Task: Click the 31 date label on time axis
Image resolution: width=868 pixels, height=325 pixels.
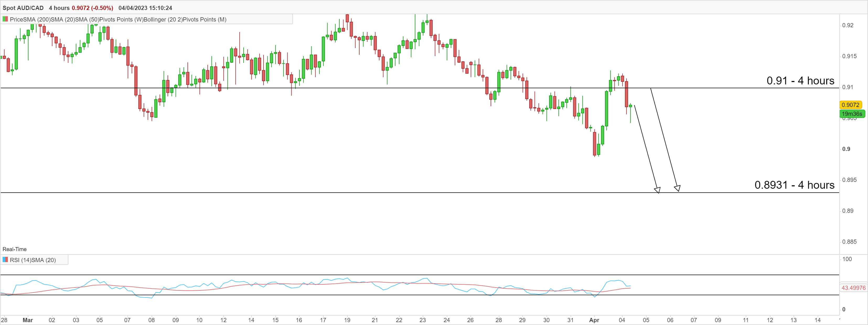Action: [570, 320]
